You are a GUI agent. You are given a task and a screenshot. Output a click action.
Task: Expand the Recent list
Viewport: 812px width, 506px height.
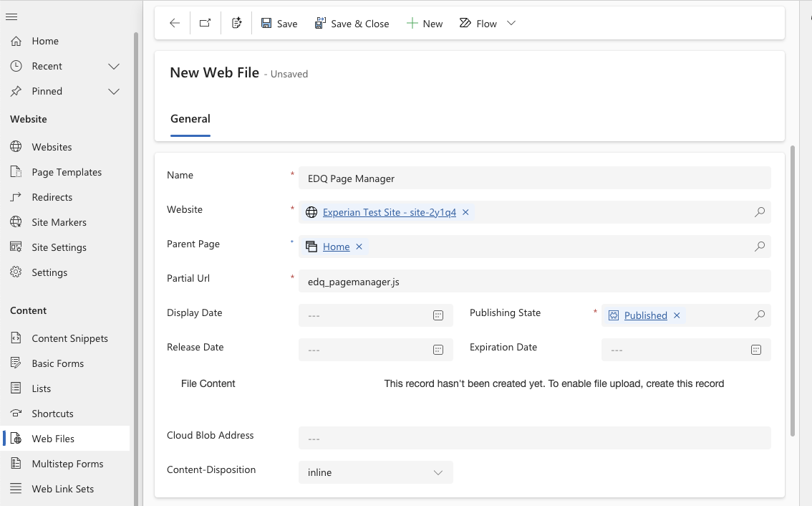[113, 65]
